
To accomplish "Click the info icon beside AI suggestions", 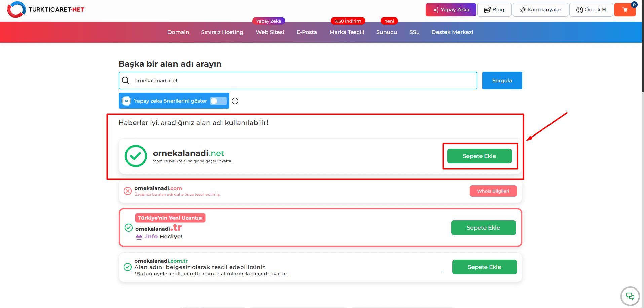I will [235, 101].
